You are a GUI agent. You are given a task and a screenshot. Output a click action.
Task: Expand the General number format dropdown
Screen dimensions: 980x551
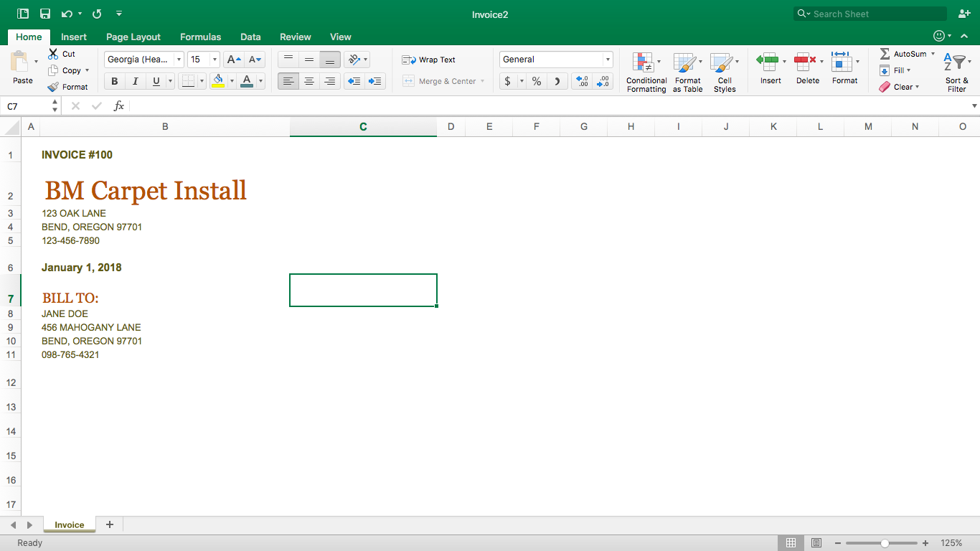pos(608,60)
